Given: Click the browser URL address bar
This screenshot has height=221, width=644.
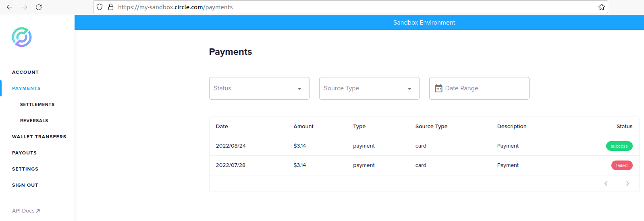Looking at the screenshot, I should point(355,7).
